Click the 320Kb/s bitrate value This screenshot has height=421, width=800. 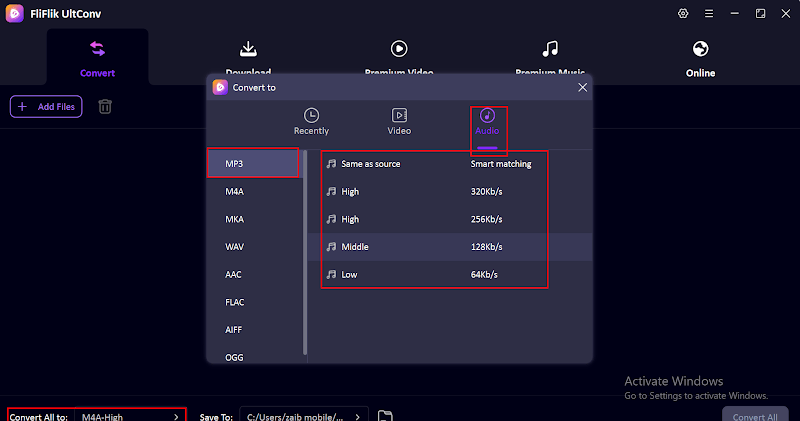tap(486, 191)
